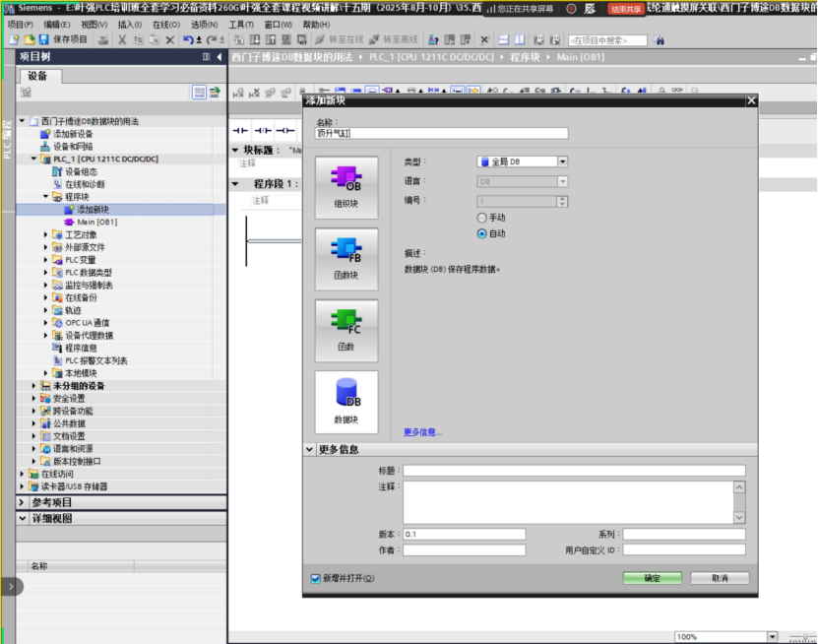This screenshot has width=818, height=644.
Task: Click the Delete X toolbar icon
Action: (x=169, y=39)
